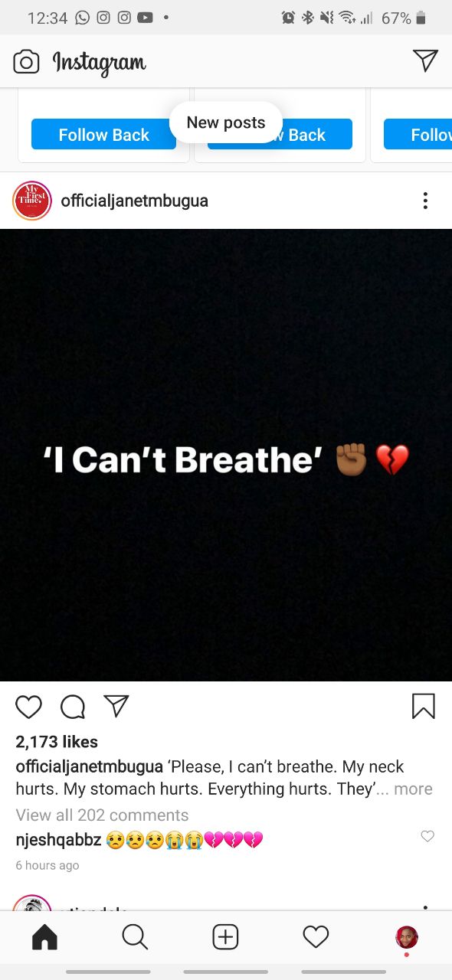The height and width of the screenshot is (980, 452).
Task: Tap the New posts pill
Action: 226,122
